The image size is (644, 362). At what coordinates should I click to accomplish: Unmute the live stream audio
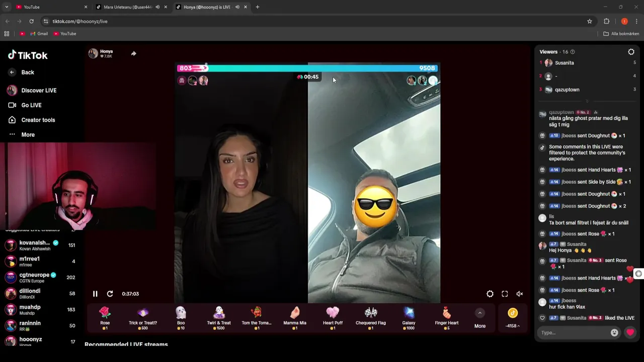coord(520,294)
